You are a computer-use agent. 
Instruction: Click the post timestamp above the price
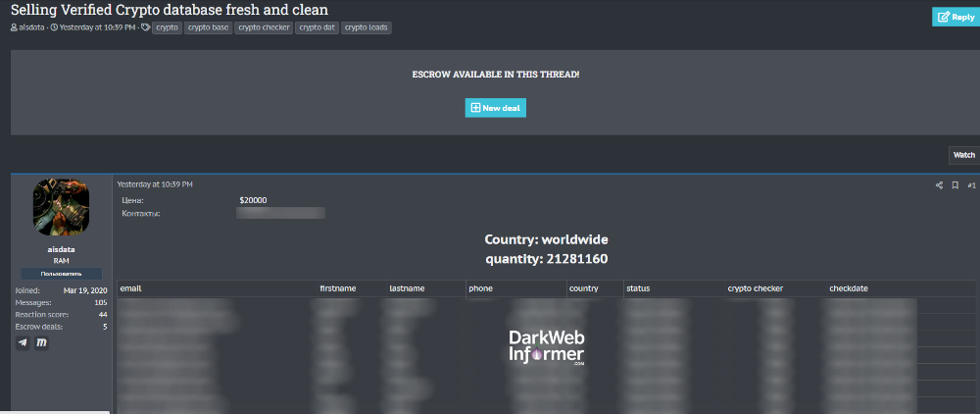pyautogui.click(x=155, y=184)
